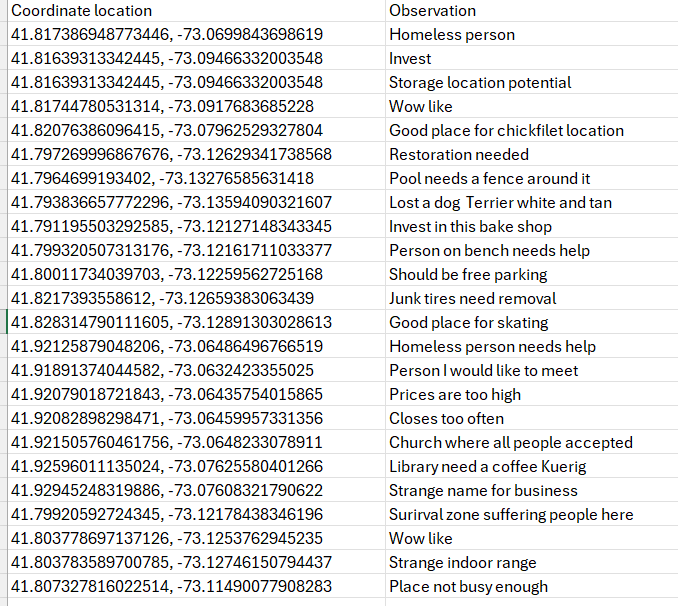Viewport: 678px width, 606px height.
Task: Select the "Junk tires need removal" cell
Action: click(472, 299)
